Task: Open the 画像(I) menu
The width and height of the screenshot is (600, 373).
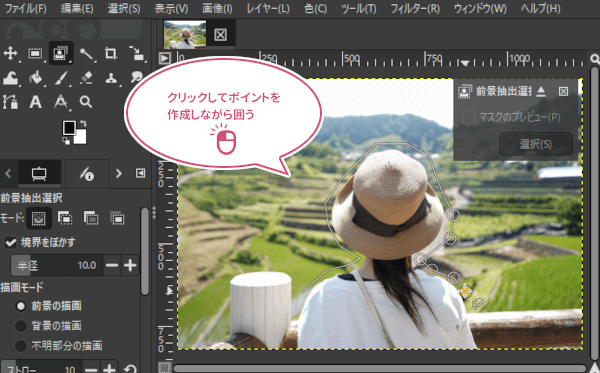Action: (217, 8)
